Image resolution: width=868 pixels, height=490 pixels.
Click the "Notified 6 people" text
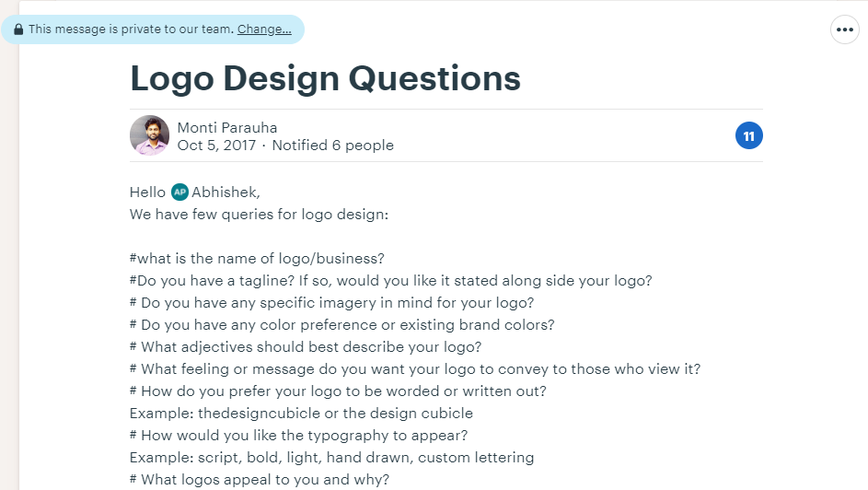332,146
